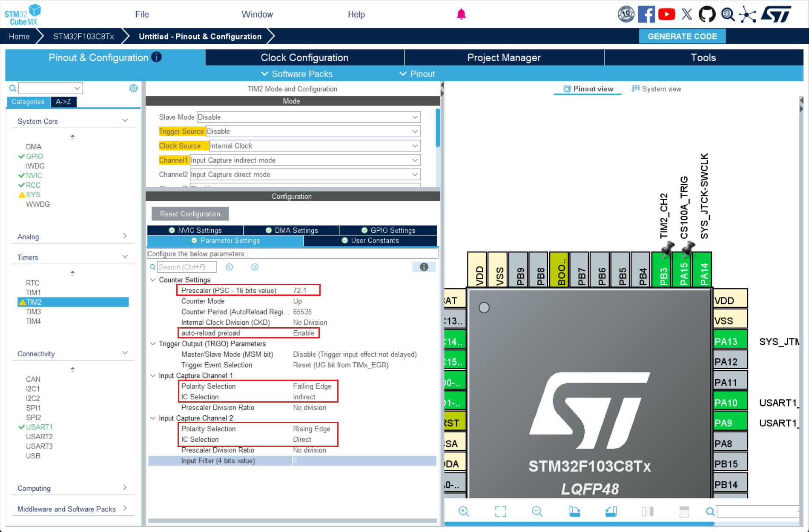Screen dimensions: 809x532
Task: Open the YouTube icon link
Action: [666, 14]
